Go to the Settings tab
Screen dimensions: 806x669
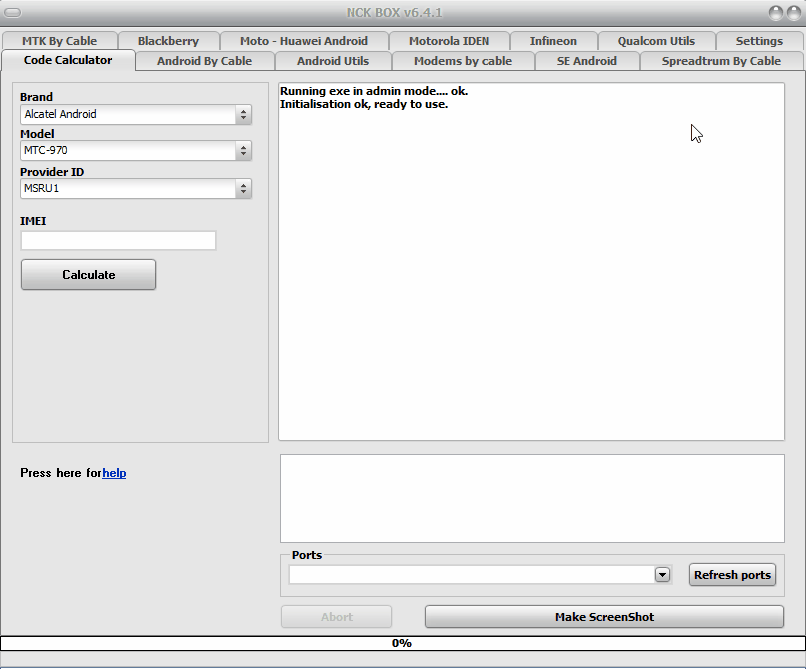click(759, 41)
